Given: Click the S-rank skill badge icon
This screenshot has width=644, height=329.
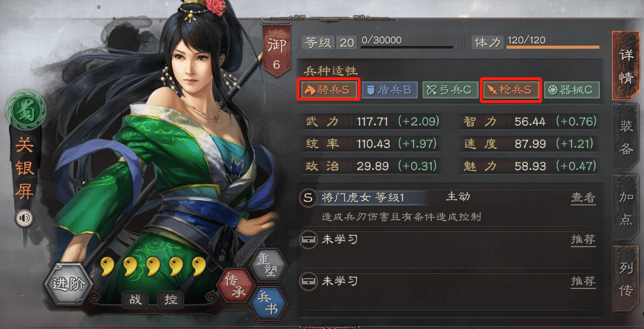Looking at the screenshot, I should (308, 197).
